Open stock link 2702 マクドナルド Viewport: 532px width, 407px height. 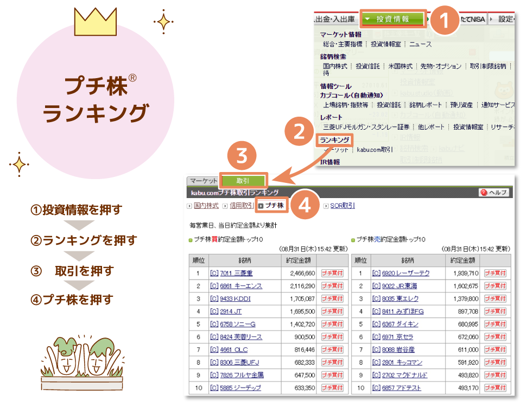tap(404, 375)
